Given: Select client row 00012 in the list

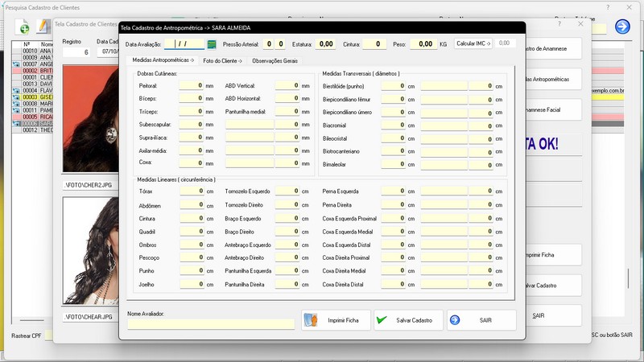Looking at the screenshot, I should [33, 130].
